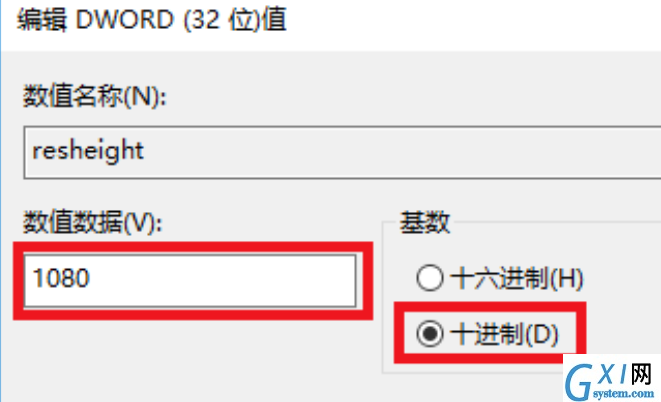
Task: Click the blue G logo icon
Action: pyautogui.click(x=578, y=381)
